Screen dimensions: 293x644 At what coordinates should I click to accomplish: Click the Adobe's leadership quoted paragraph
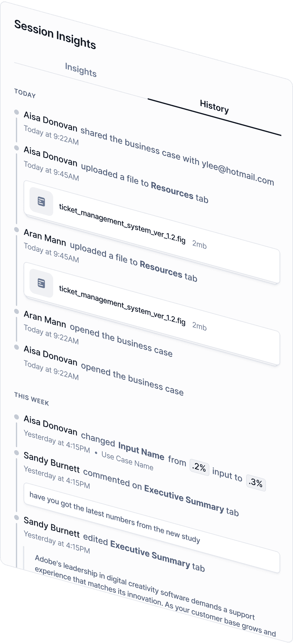tap(155, 596)
